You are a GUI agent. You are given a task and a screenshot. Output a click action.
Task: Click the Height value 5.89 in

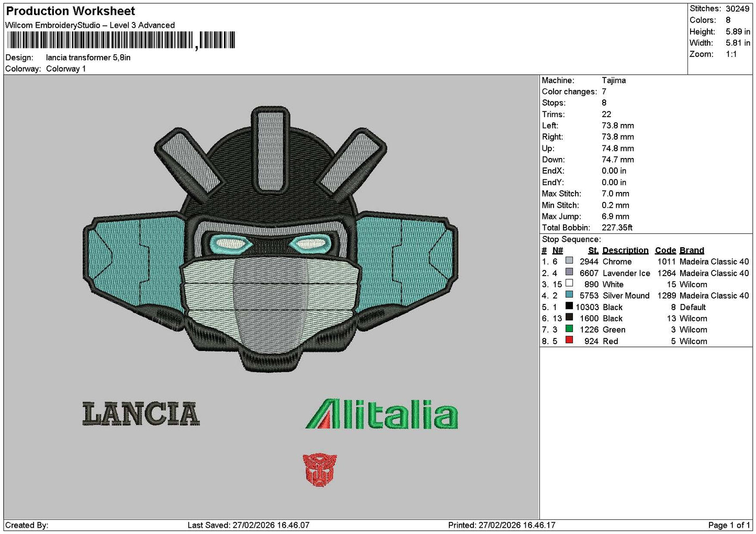pyautogui.click(x=738, y=31)
